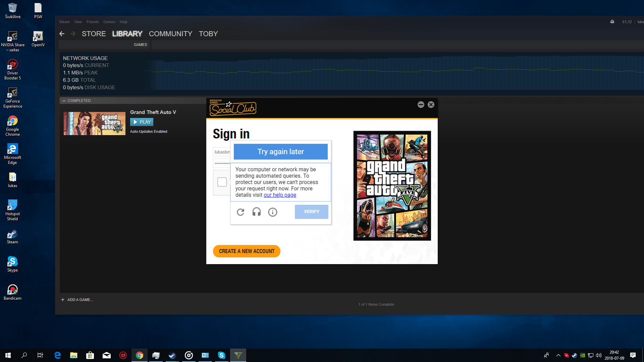Viewport: 644px width, 362px height.
Task: Go back with Steam back arrow
Action: coord(62,34)
